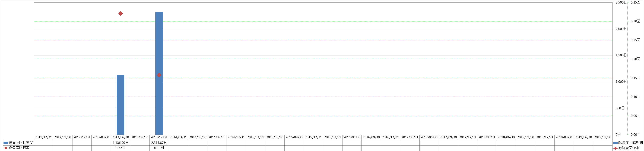Click the 2017/03/31 date label
644x151 pixels.
410,137
